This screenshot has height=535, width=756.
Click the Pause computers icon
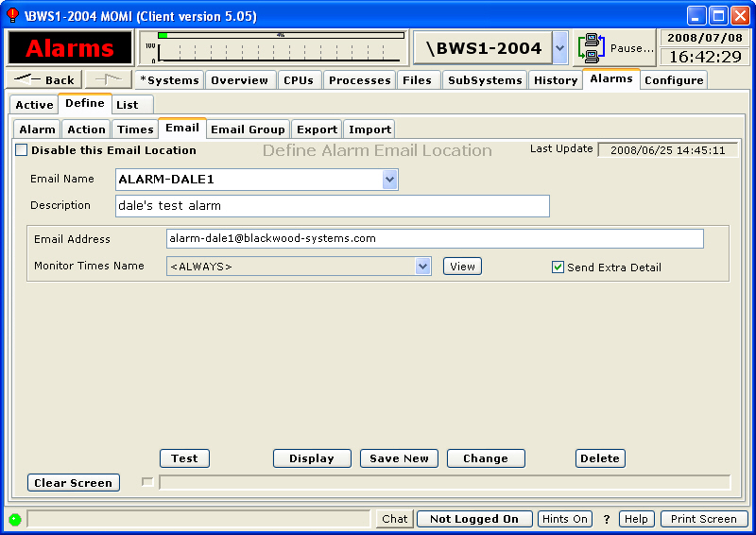tap(593, 47)
